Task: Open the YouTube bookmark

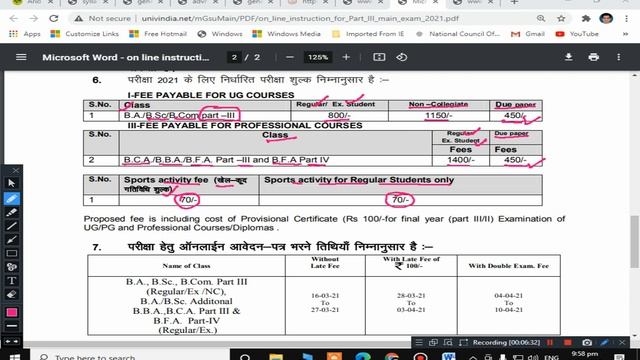Action: (x=577, y=34)
